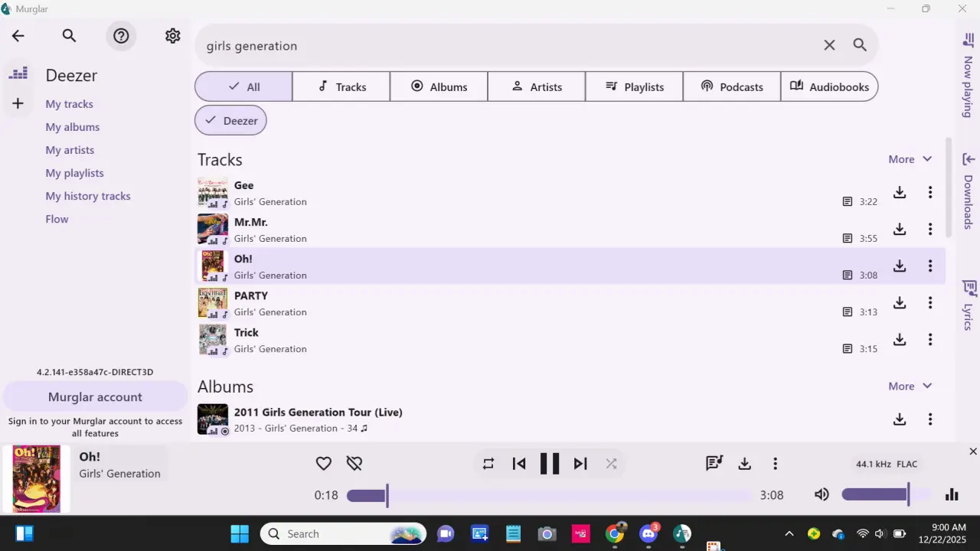Open options menu for PARTY
The height and width of the screenshot is (551, 980).
930,302
